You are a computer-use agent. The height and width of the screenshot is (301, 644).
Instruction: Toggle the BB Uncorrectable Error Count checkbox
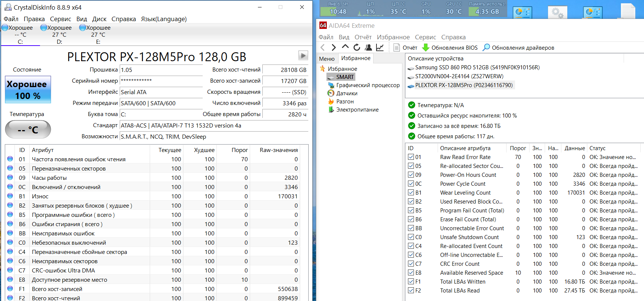[x=411, y=228]
